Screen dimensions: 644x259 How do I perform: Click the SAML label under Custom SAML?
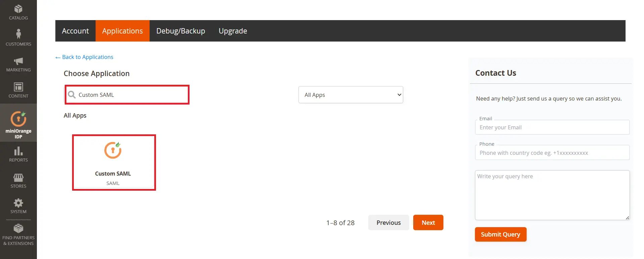click(x=113, y=183)
